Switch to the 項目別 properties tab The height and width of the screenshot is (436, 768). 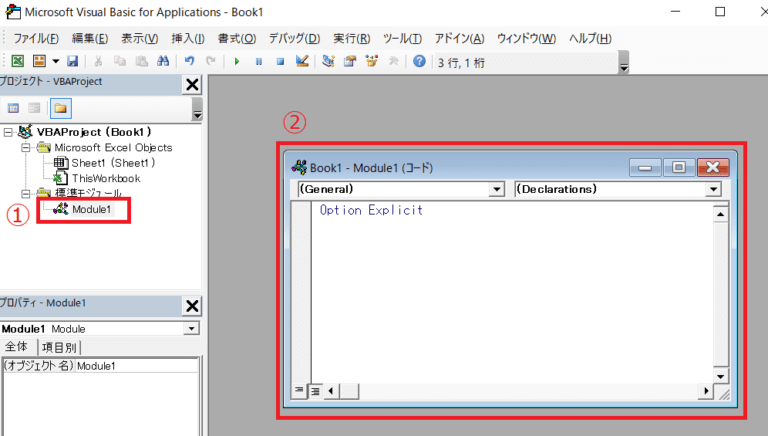coord(59,347)
